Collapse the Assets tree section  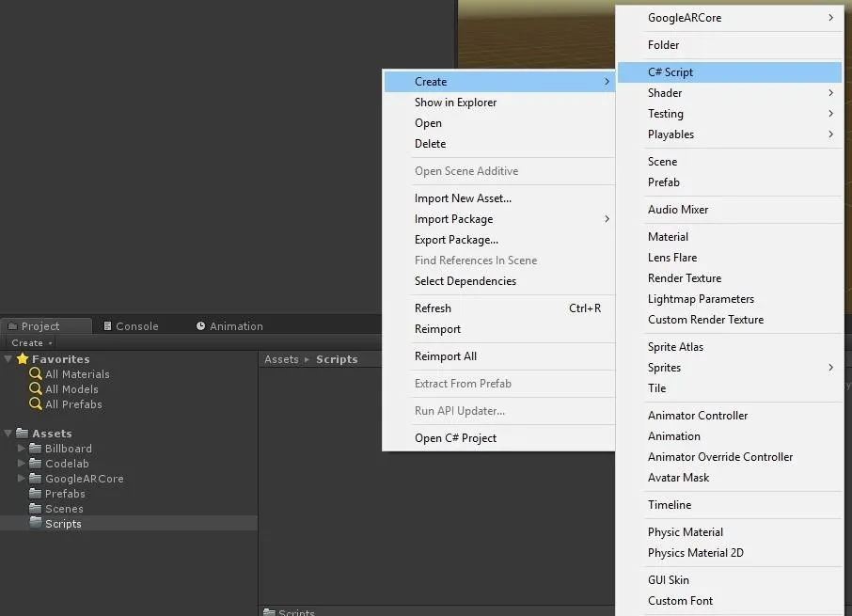pos(8,433)
